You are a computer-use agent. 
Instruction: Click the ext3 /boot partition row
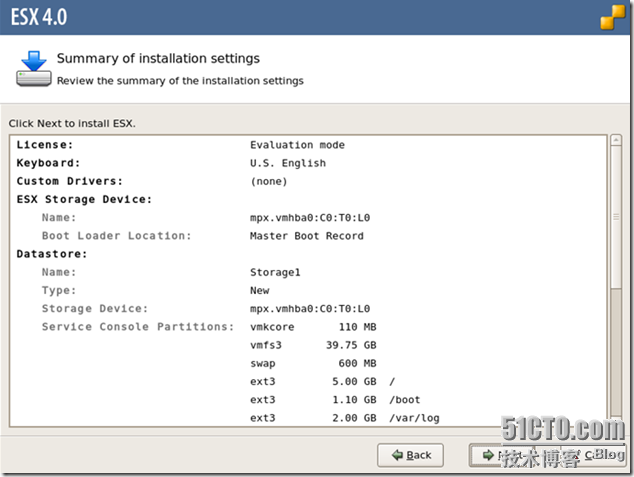pos(335,399)
